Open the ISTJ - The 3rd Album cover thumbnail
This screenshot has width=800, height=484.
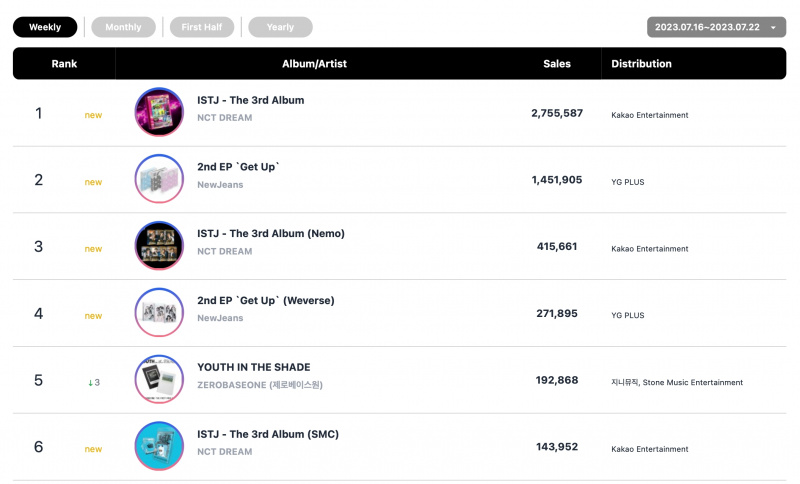pos(159,112)
